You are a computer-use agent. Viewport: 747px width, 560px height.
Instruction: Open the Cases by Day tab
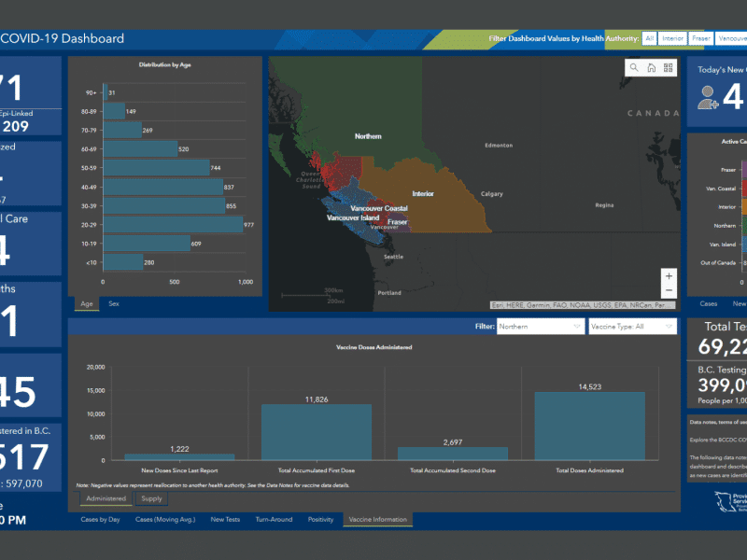[99, 519]
